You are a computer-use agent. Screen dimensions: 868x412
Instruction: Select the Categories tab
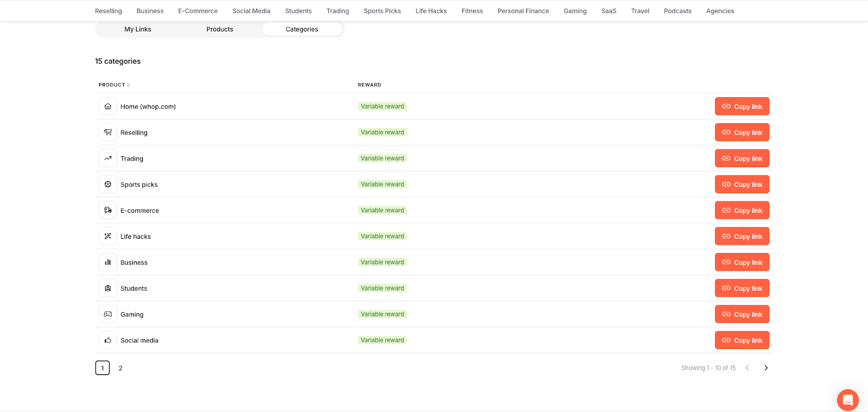coord(302,29)
